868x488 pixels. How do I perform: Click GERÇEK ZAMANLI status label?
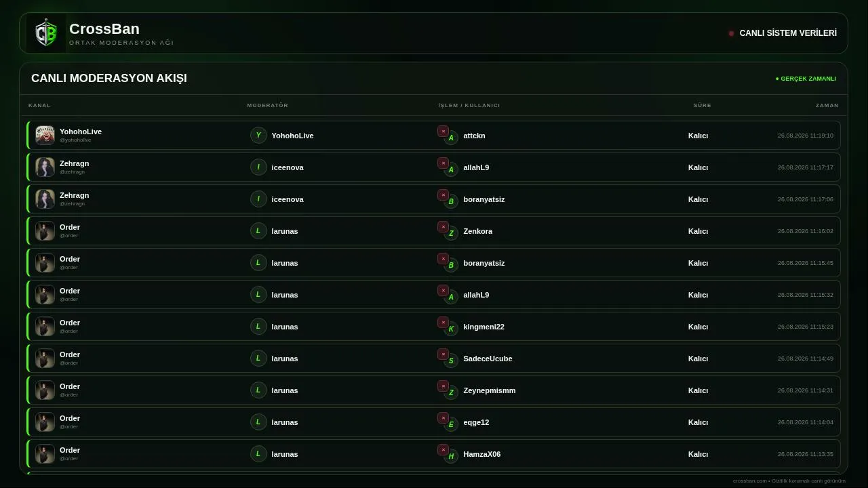pos(806,79)
